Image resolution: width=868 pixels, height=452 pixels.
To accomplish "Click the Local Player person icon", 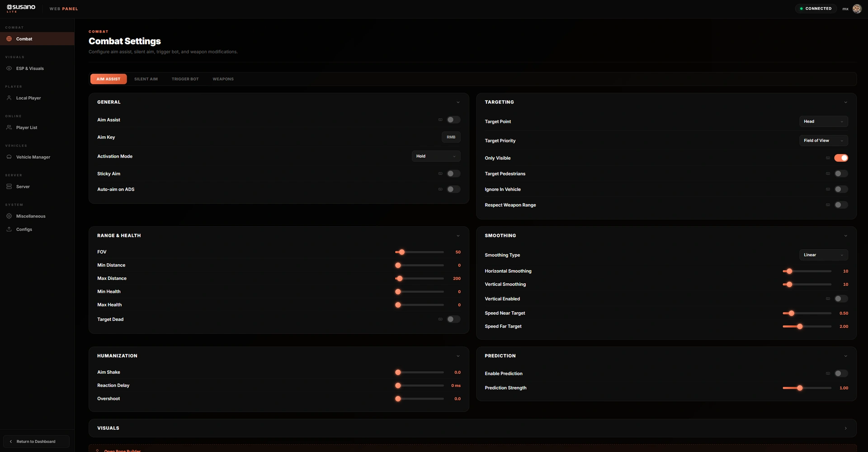I will point(9,98).
